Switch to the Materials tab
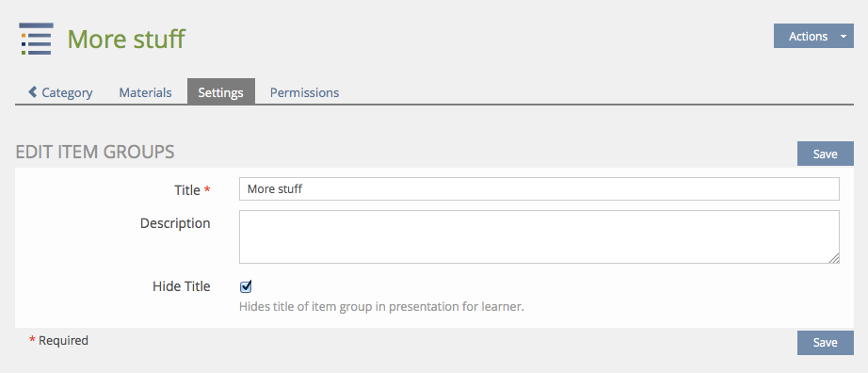Viewport: 868px width, 373px height. point(145,92)
